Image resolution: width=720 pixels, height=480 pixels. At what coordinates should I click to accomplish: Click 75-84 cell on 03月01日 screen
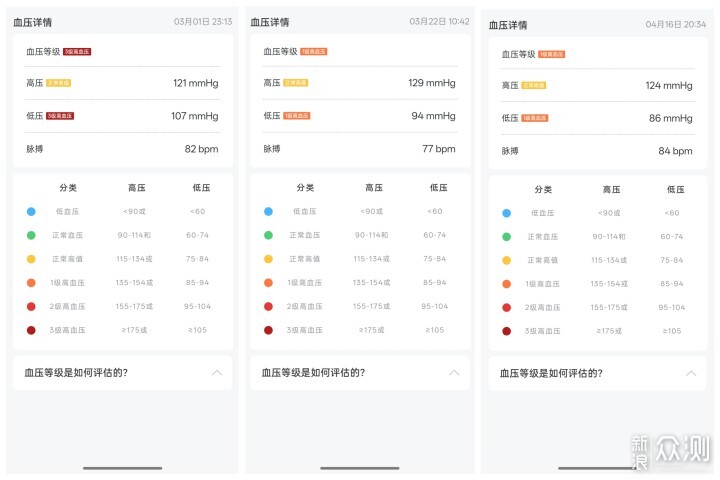(197, 259)
